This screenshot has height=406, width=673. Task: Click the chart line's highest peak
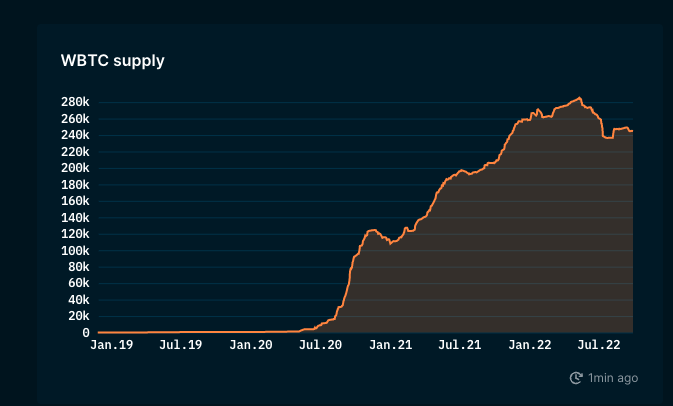tap(580, 98)
